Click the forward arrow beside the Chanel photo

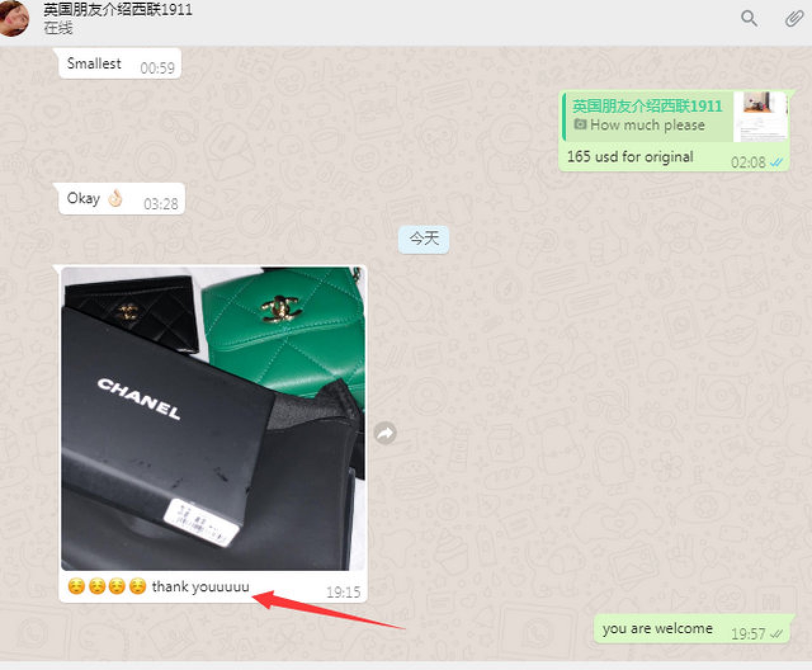click(385, 433)
